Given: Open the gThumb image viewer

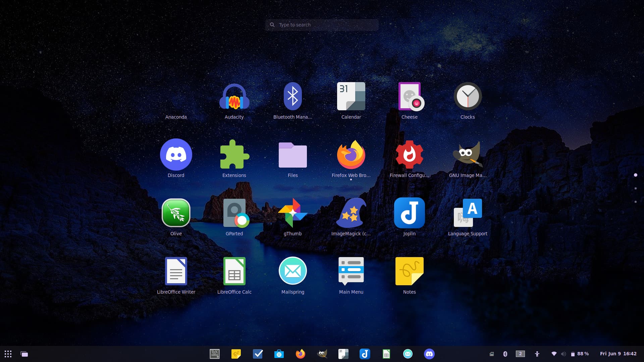Looking at the screenshot, I should (292, 213).
